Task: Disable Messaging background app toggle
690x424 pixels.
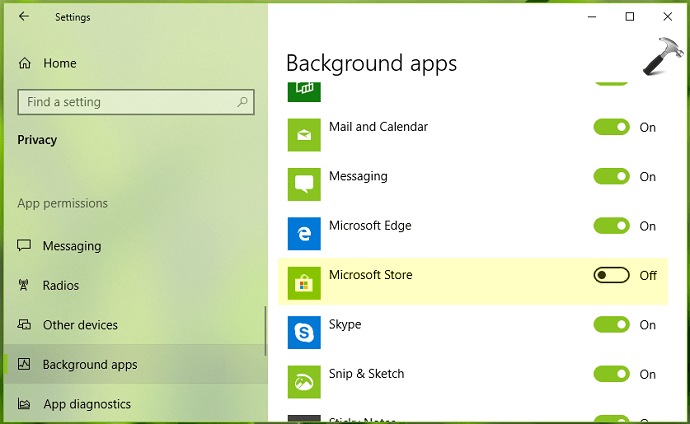Action: [x=611, y=176]
